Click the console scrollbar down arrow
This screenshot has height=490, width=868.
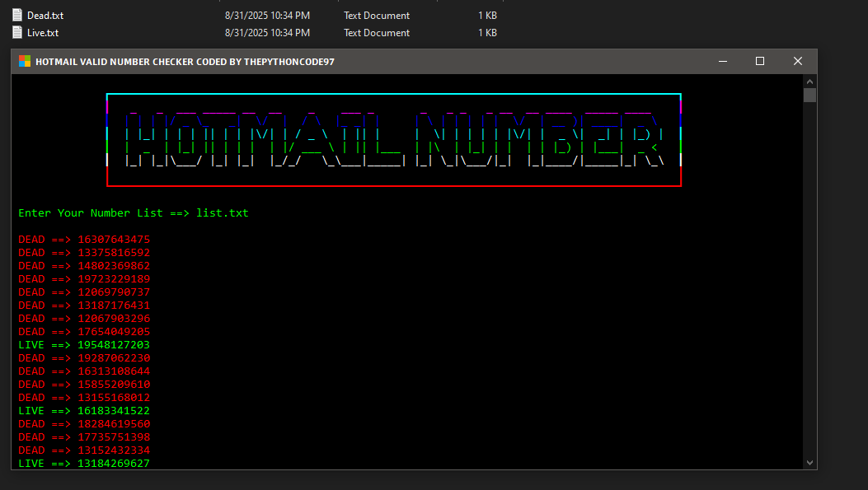809,463
